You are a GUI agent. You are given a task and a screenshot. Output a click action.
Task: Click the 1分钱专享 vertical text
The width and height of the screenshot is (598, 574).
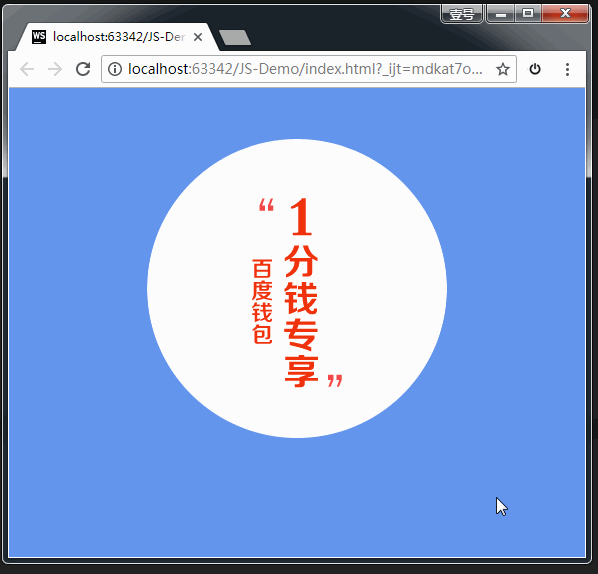coord(301,292)
